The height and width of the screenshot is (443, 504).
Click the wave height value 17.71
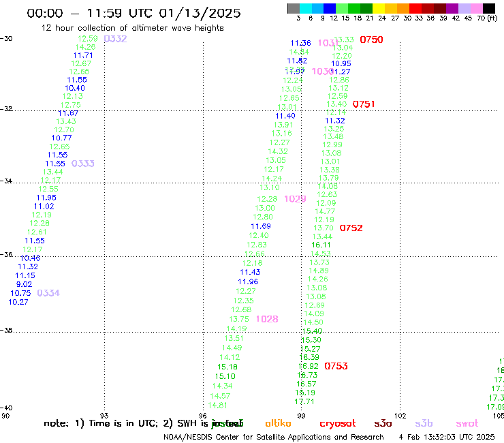tap(304, 401)
